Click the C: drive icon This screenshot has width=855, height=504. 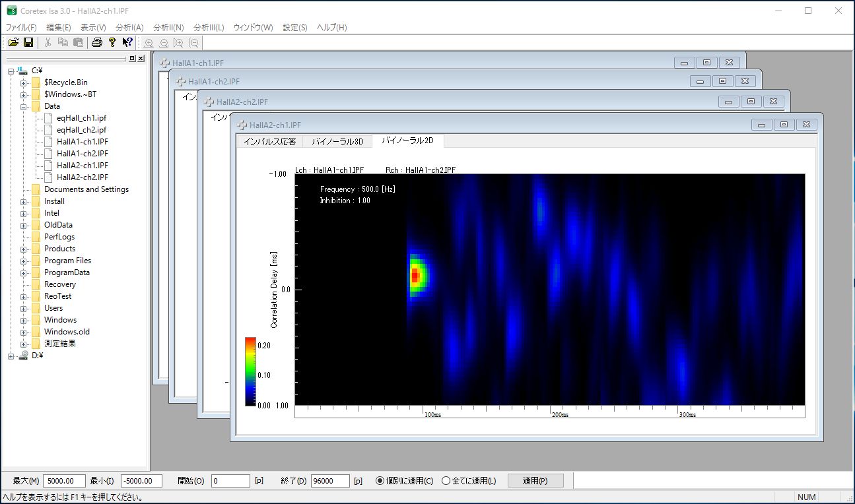pos(23,71)
